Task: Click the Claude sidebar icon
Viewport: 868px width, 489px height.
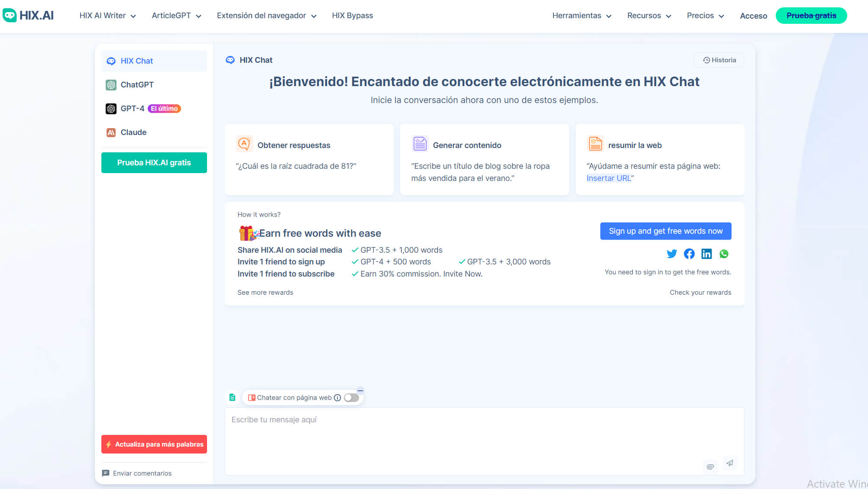Action: pos(111,132)
